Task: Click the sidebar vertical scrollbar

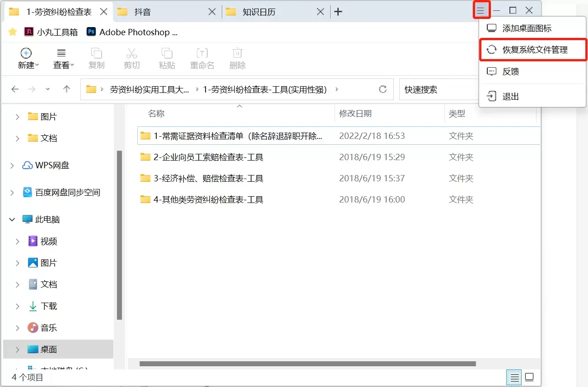Action: (119, 235)
